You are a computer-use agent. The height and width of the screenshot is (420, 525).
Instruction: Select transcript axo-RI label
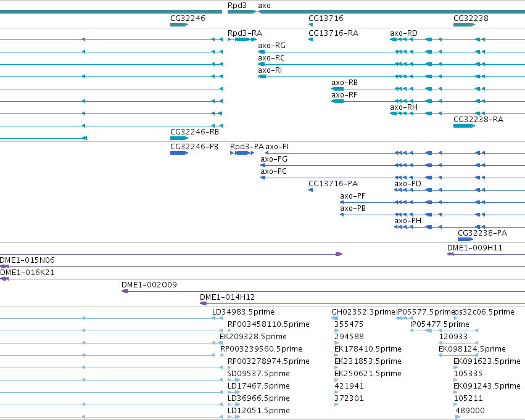(270, 70)
